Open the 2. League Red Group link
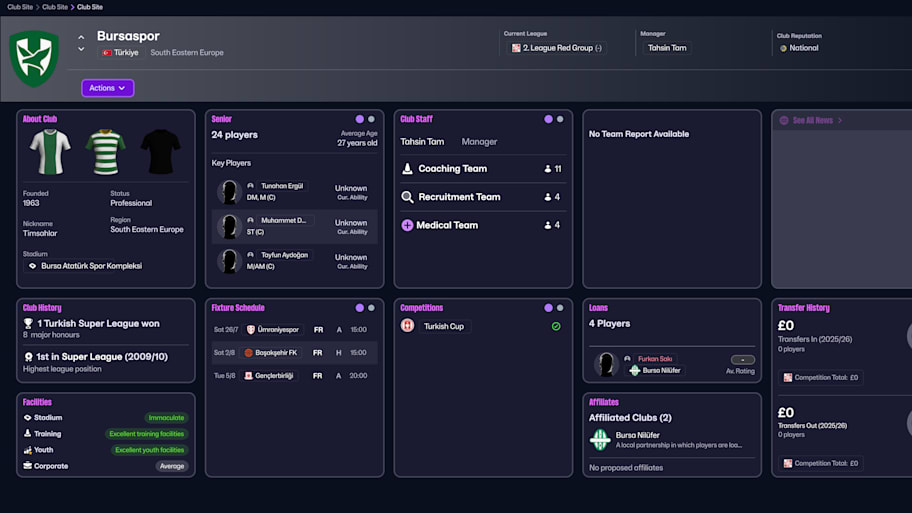 click(x=557, y=48)
